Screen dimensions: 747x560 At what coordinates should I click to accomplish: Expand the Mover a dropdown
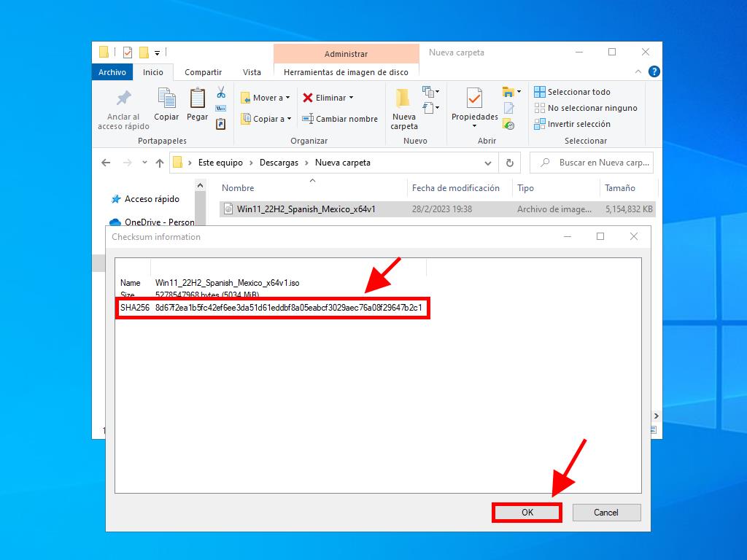[287, 98]
